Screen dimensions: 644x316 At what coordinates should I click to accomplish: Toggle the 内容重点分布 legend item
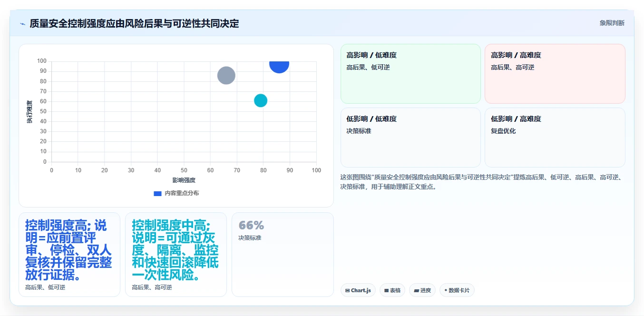coord(176,193)
